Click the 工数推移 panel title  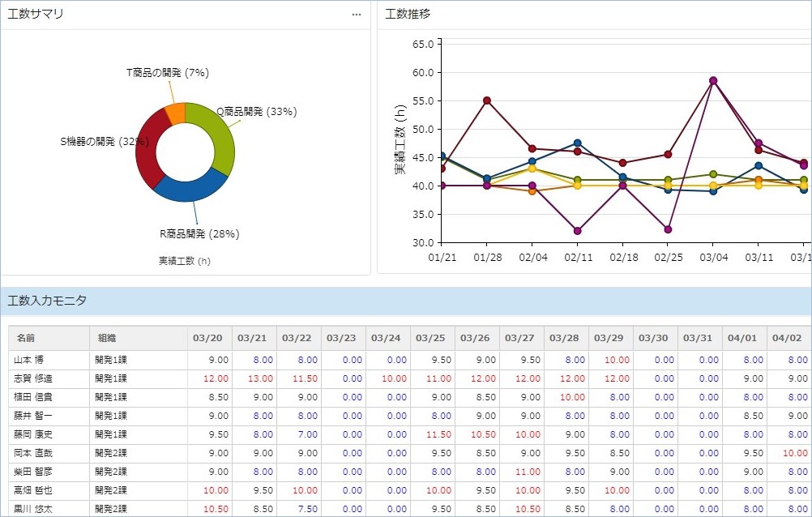pyautogui.click(x=408, y=15)
